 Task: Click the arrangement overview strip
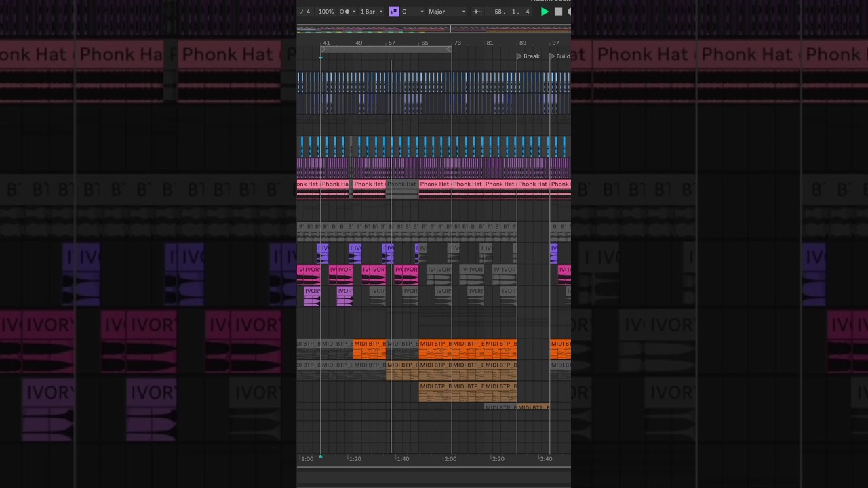point(434,29)
